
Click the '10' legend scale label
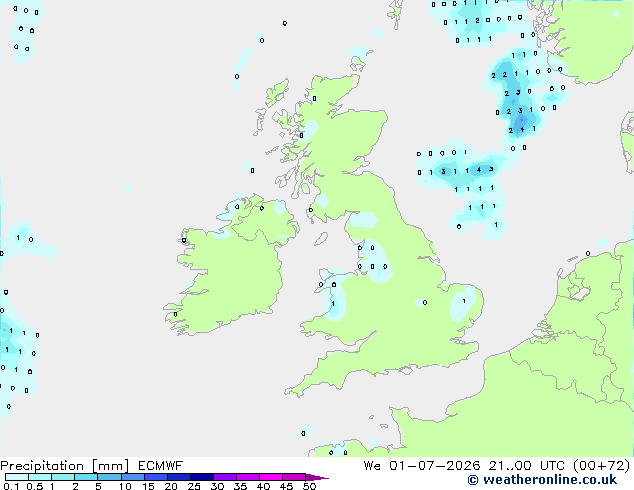click(x=125, y=486)
